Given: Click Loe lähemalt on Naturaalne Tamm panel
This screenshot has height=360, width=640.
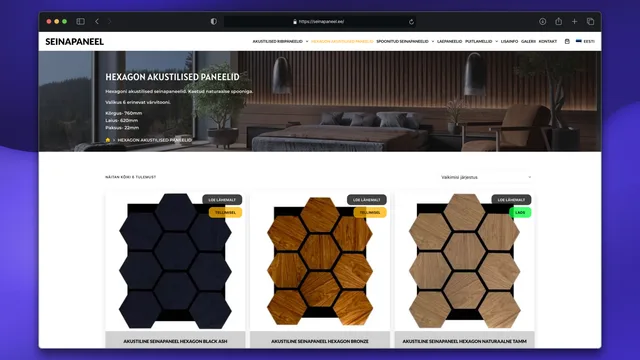Looking at the screenshot, I should [x=511, y=200].
